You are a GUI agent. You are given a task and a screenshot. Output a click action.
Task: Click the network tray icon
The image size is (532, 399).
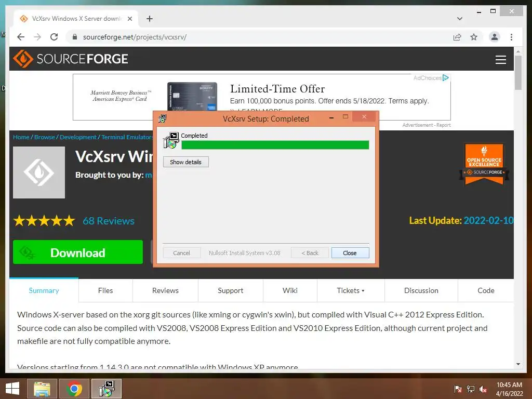[x=471, y=389]
